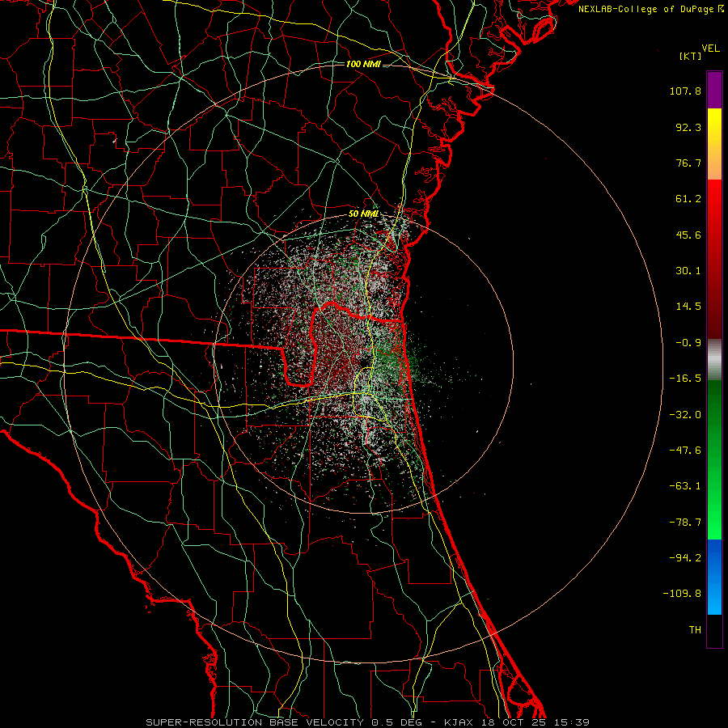The height and width of the screenshot is (728, 728).
Task: Click the -16.5 legend value
Action: [685, 379]
